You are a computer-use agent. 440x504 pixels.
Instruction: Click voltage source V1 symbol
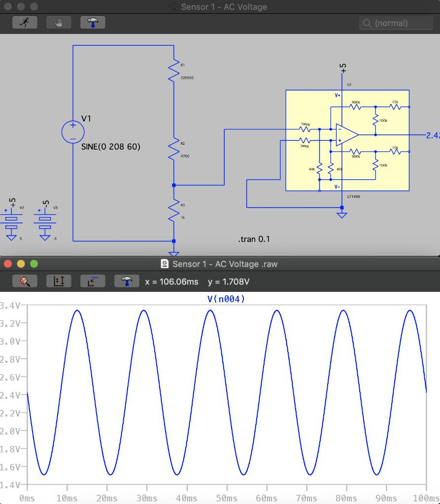point(73,132)
